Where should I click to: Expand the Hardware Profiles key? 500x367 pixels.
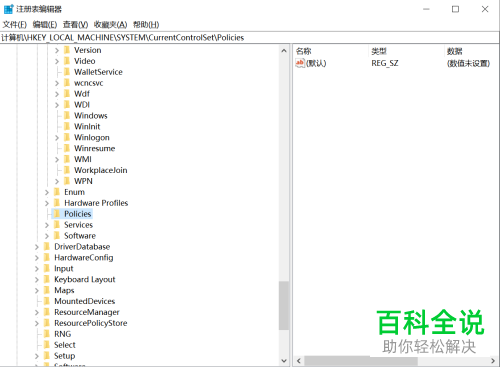[x=47, y=203]
